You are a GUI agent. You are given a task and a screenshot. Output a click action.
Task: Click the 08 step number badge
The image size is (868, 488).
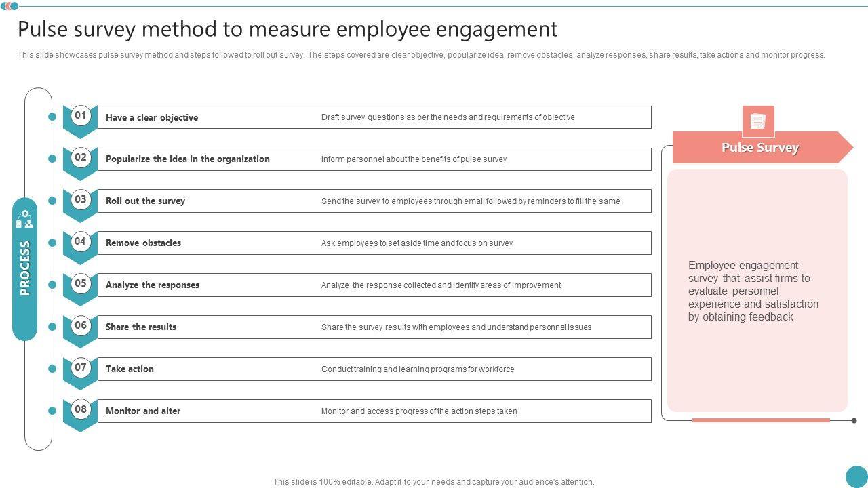81,409
